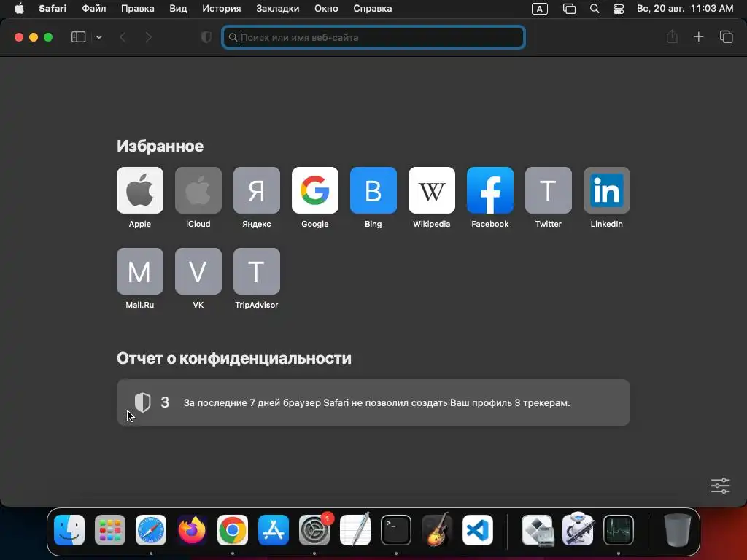Open the Bing favorite

click(x=373, y=190)
